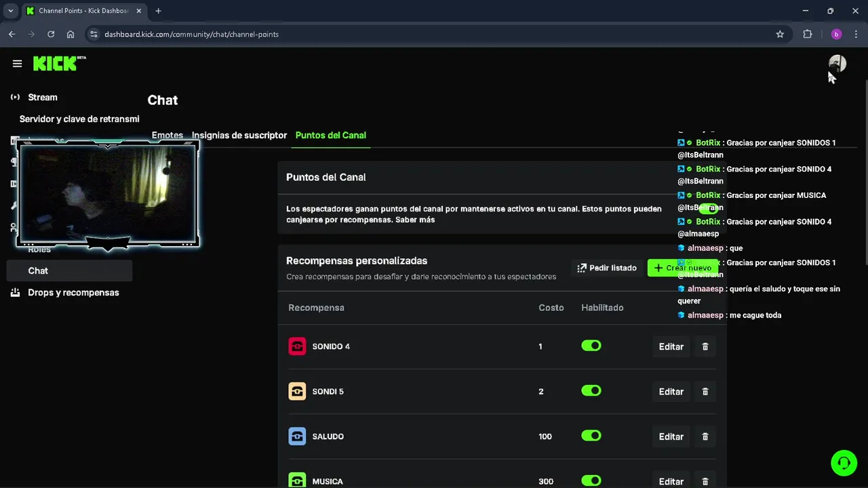Open the Insignias de suscriptor tab
Viewport: 868px width, 488px height.
(239, 135)
